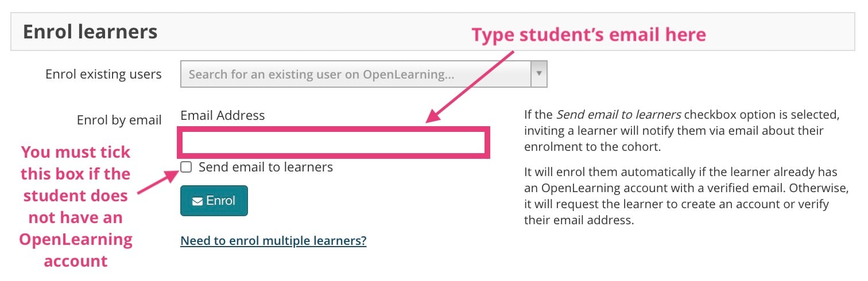Viewport: 868px width, 281px height.
Task: Select the 'Enrol existing users' label
Action: point(103,75)
